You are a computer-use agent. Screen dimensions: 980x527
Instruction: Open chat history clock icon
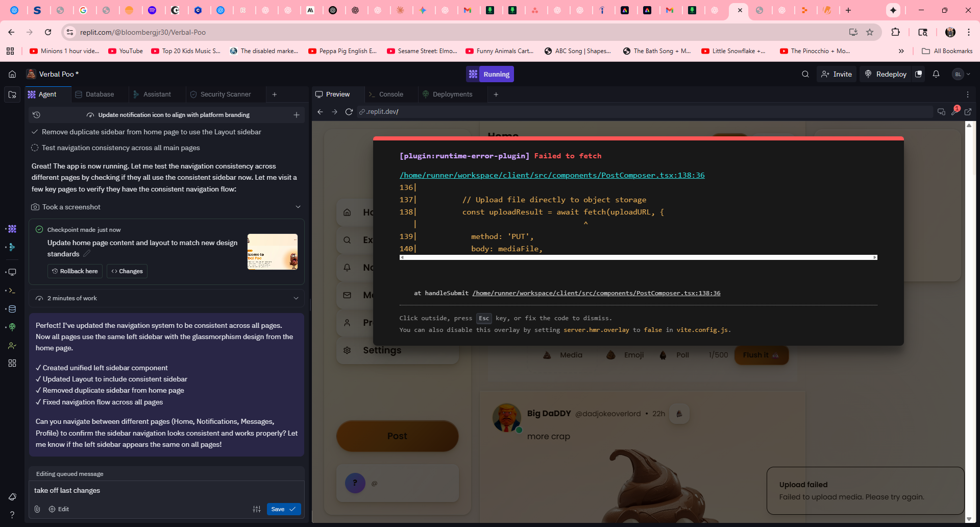point(36,115)
